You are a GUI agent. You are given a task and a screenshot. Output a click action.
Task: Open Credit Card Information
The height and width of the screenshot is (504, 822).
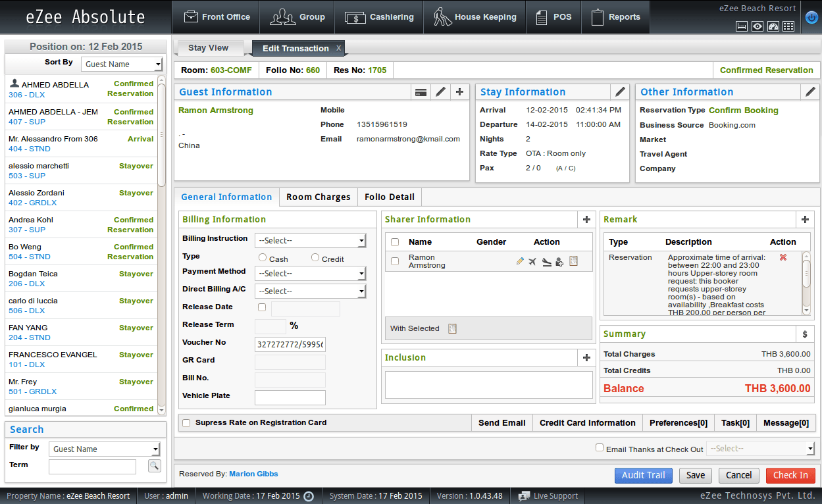(588, 423)
